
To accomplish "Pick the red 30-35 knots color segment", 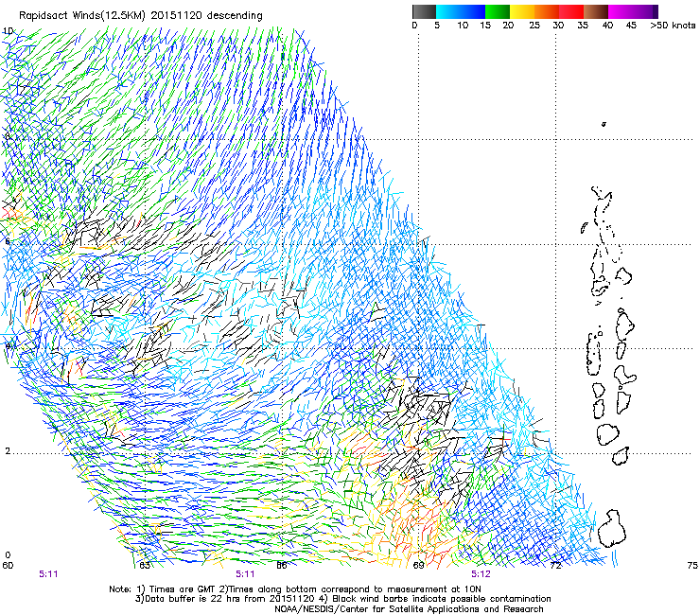I will coord(571,11).
